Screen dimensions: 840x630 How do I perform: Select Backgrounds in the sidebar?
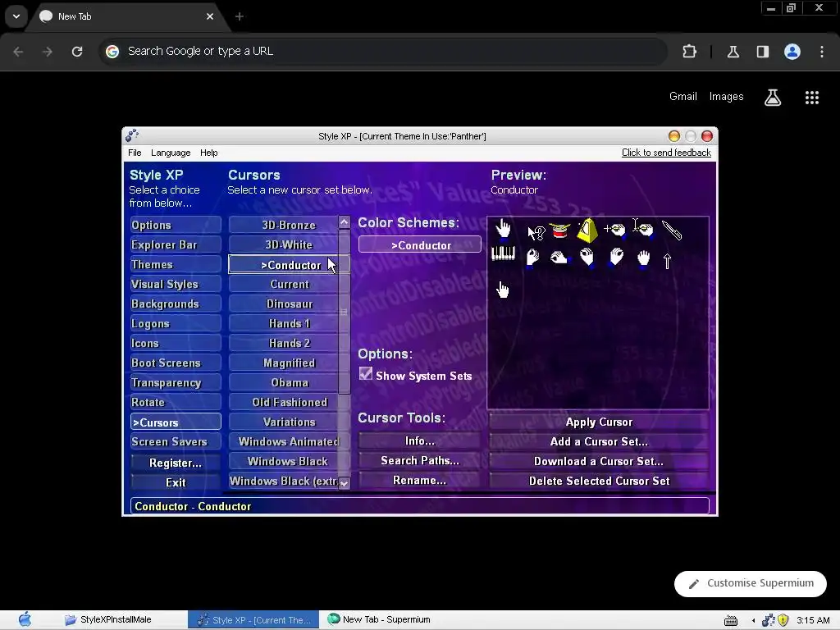(176, 304)
